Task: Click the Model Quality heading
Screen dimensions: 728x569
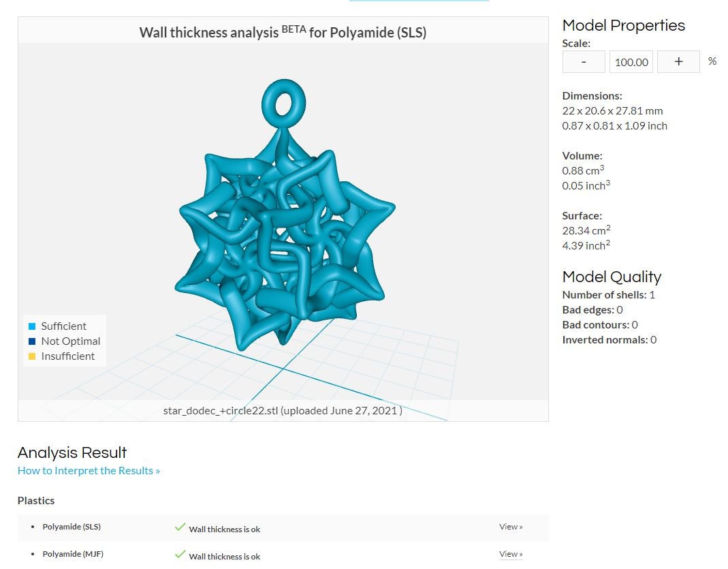Action: [612, 277]
